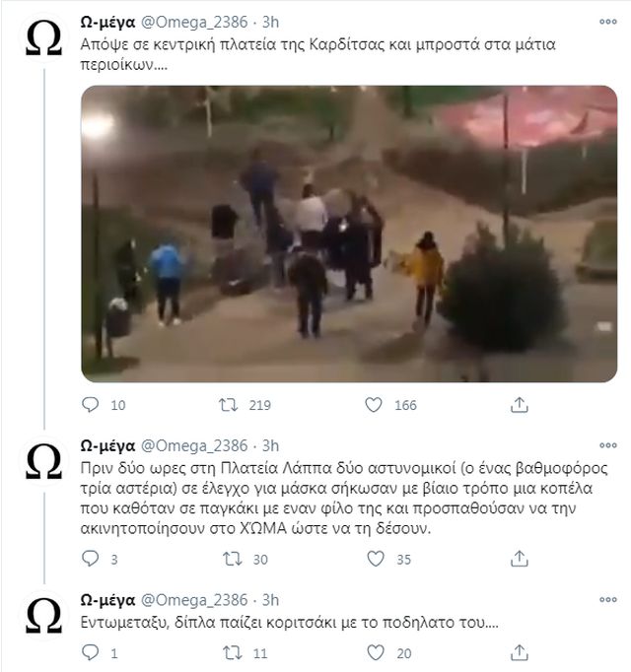Play the video of the Καρδίτσα square

pyautogui.click(x=349, y=234)
